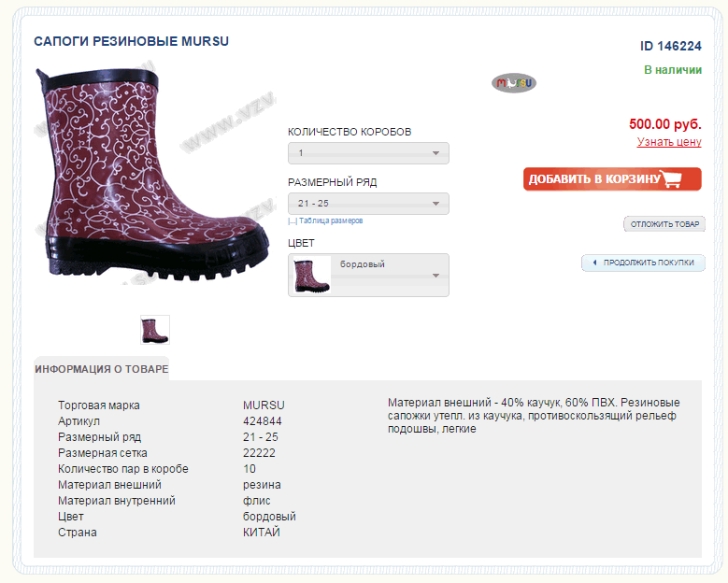Click the small size table icon
The width and height of the screenshot is (728, 583).
click(293, 221)
